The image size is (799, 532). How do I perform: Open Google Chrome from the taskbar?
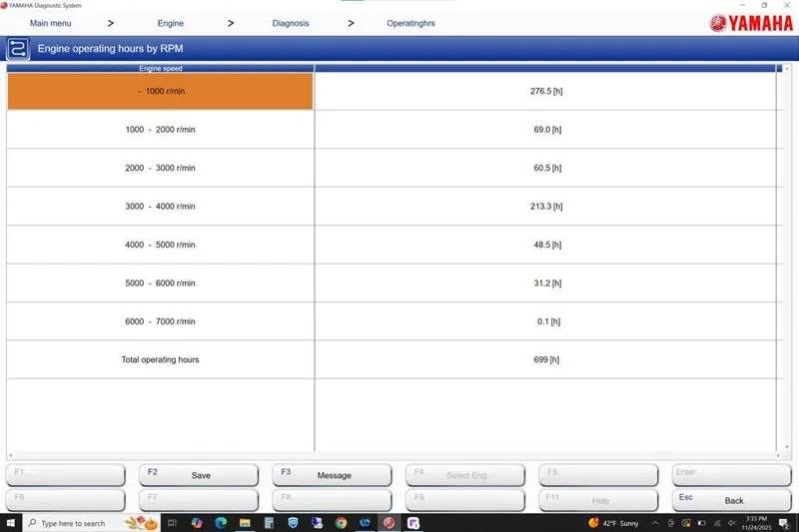coord(341,522)
